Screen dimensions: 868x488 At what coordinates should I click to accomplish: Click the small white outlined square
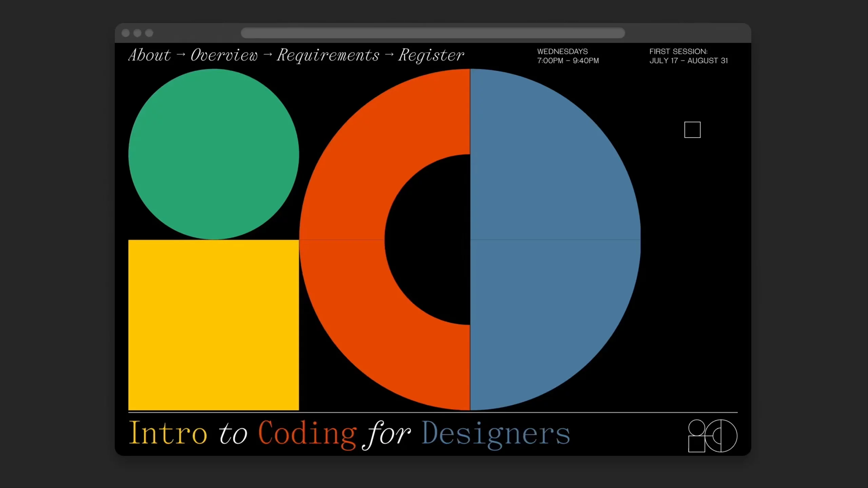click(x=692, y=130)
